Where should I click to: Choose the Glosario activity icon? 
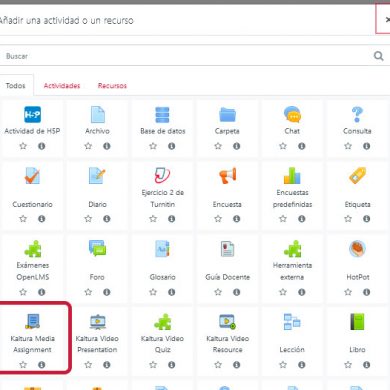tap(162, 249)
